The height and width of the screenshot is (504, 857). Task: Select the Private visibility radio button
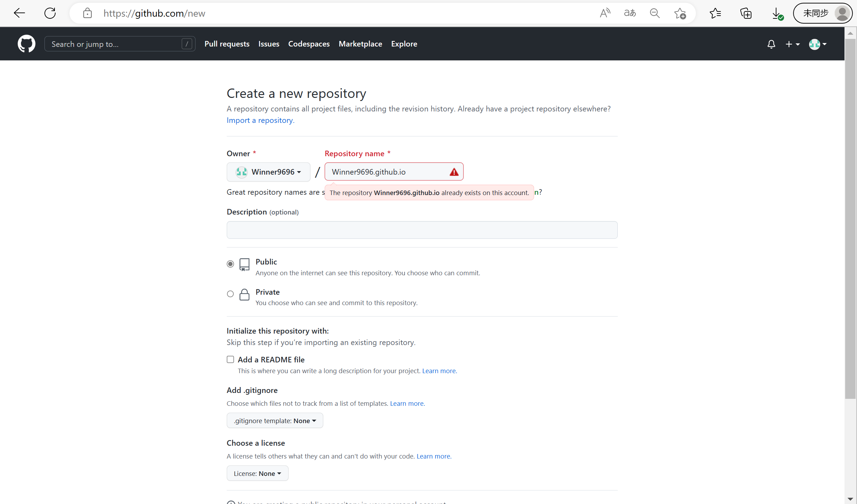click(x=230, y=294)
